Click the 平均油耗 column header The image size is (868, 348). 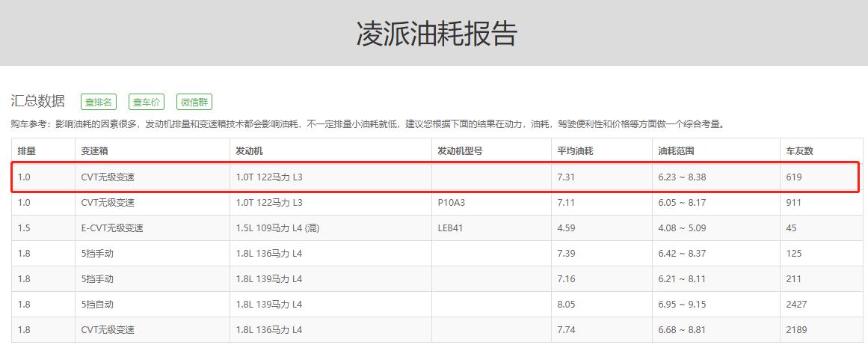(x=575, y=150)
